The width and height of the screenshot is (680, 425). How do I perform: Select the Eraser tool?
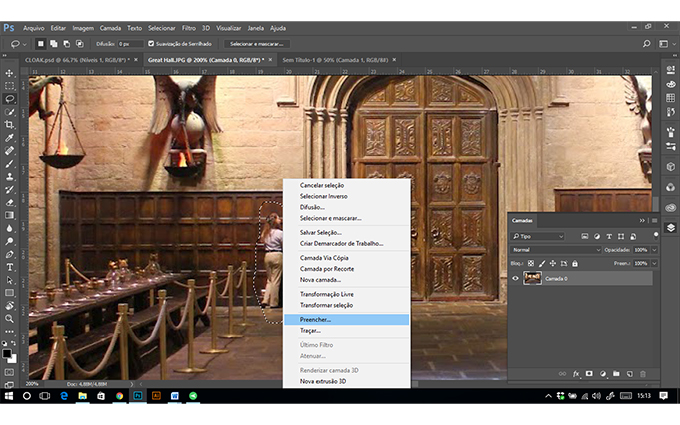pos(9,203)
